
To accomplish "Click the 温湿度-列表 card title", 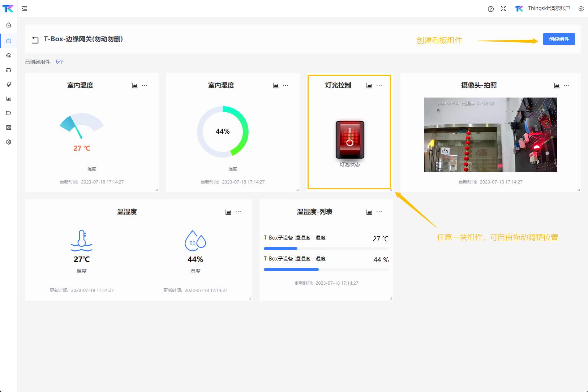I will 314,212.
